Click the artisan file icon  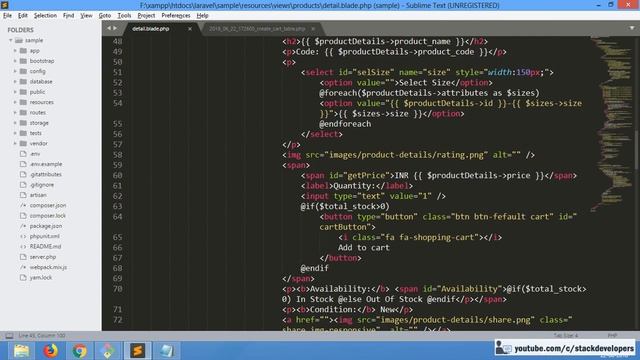pyautogui.click(x=23, y=195)
